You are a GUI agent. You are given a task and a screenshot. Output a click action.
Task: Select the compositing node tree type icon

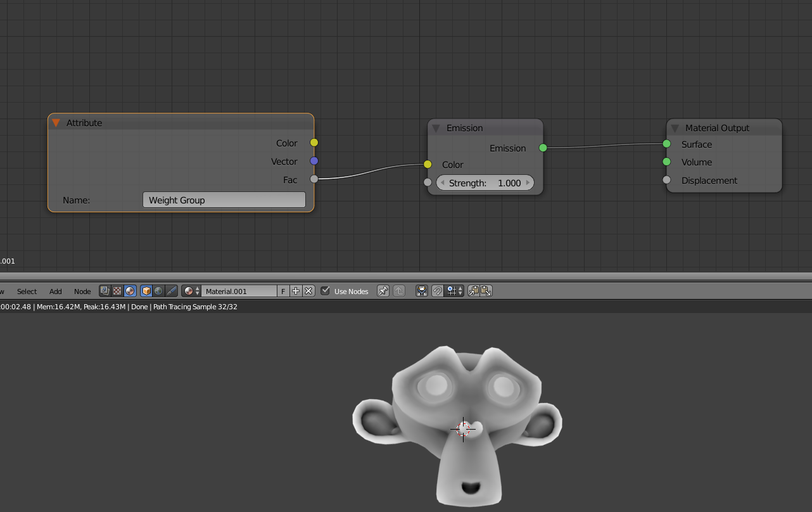(105, 291)
